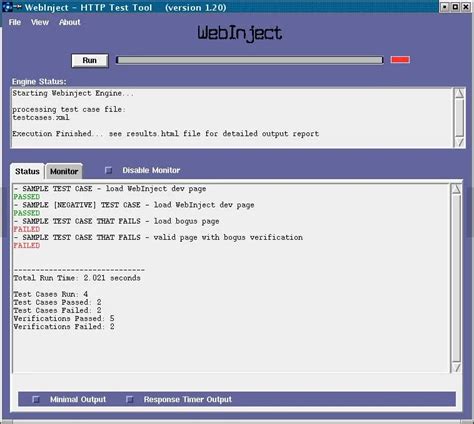
Task: Click the Status output scrollbar track
Action: [x=456, y=278]
